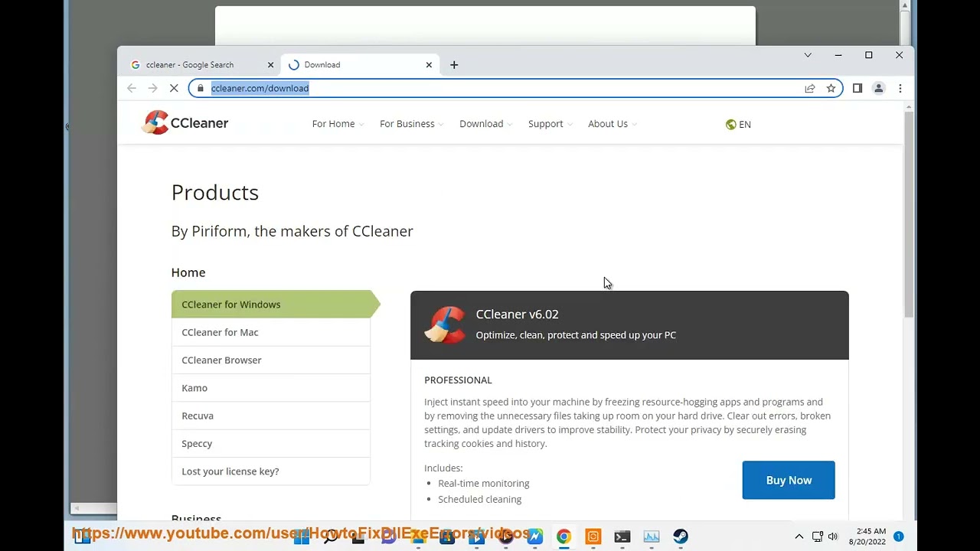View site information via the padlock icon
Image resolution: width=980 pixels, height=551 pixels.
click(201, 88)
